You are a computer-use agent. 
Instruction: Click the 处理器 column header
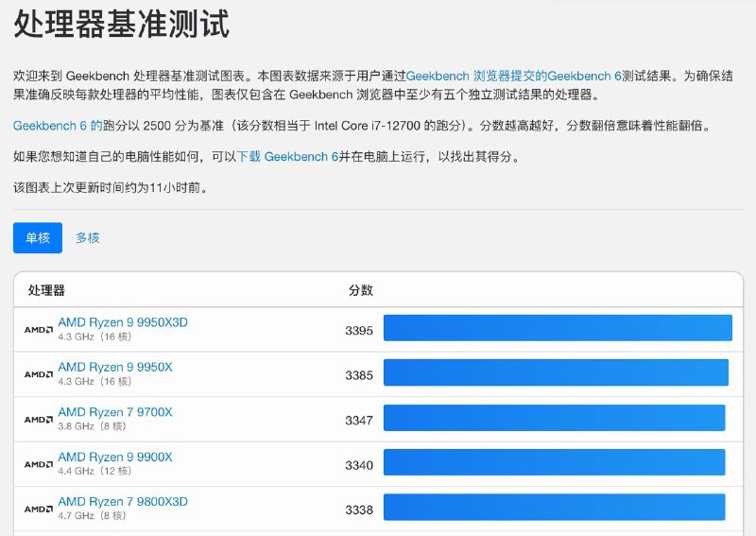click(x=46, y=290)
